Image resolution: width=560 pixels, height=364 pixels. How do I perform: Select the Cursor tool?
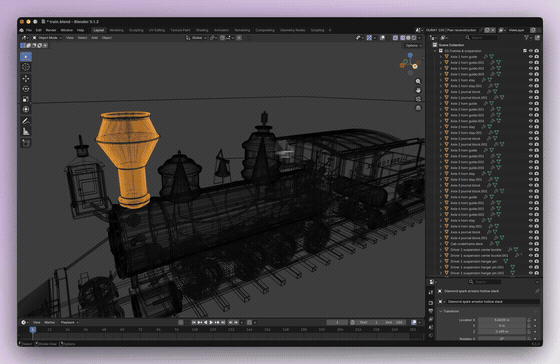point(26,67)
